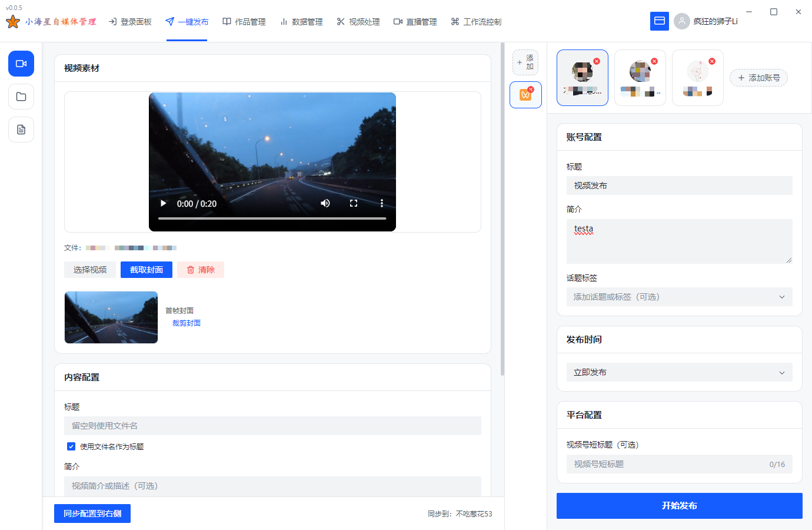Open the 裁剪封面 link under the thumbnail
This screenshot has height=530, width=812.
point(186,323)
